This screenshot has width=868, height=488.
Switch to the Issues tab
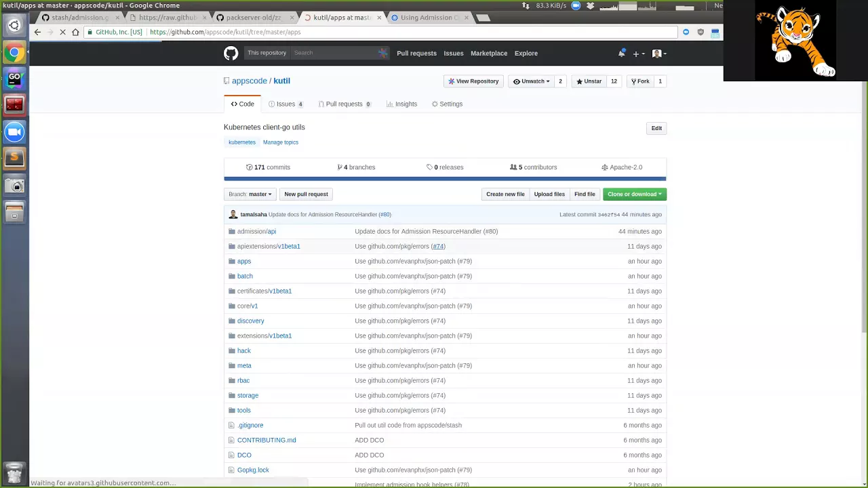tap(285, 104)
